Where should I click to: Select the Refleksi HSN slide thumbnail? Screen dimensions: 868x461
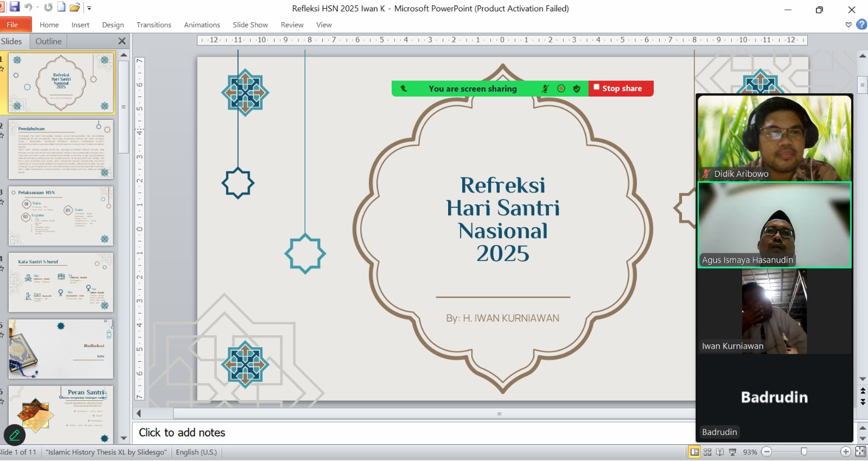(x=61, y=349)
